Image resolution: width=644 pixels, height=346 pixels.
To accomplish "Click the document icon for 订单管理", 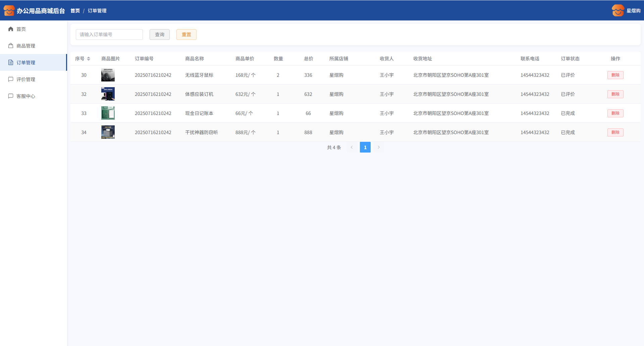I will [11, 63].
